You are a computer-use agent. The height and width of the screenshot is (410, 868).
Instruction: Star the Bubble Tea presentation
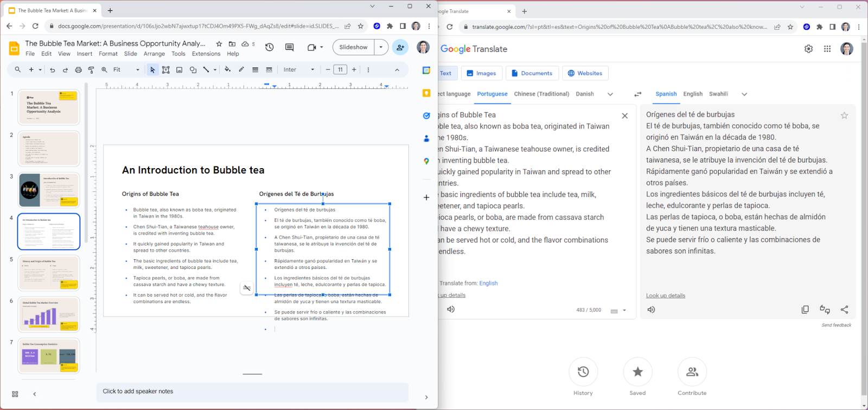point(219,44)
